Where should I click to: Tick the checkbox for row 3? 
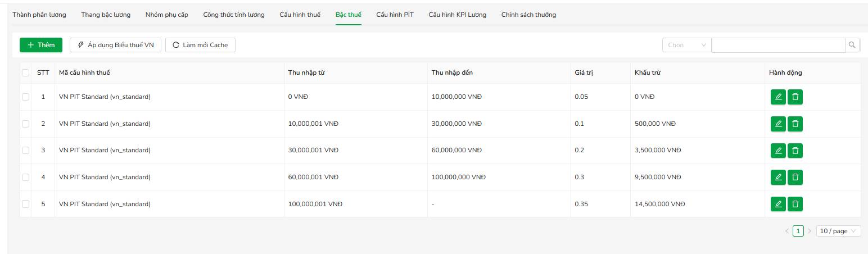click(x=25, y=151)
